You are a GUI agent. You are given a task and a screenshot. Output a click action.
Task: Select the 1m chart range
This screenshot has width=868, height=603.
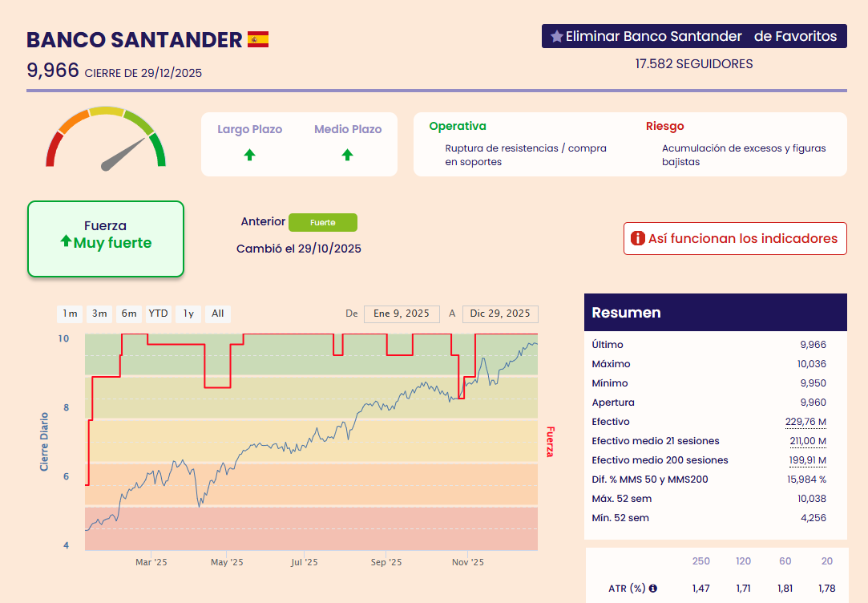70,314
